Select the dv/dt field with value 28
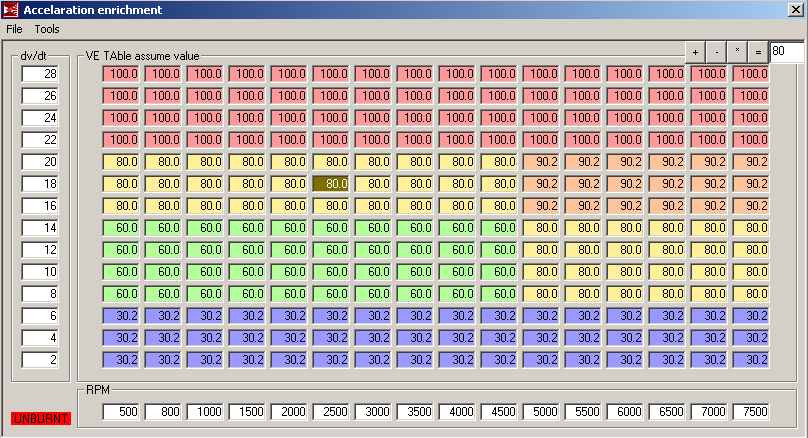The image size is (808, 438). point(41,74)
